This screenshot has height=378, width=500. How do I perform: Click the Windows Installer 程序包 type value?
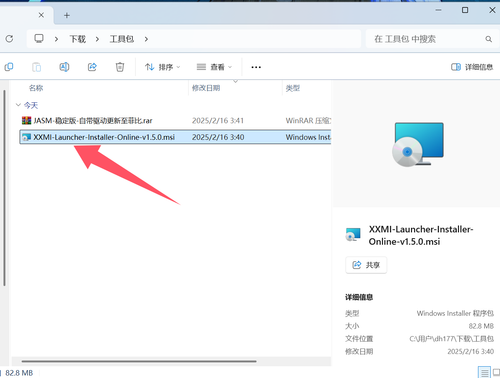click(455, 313)
